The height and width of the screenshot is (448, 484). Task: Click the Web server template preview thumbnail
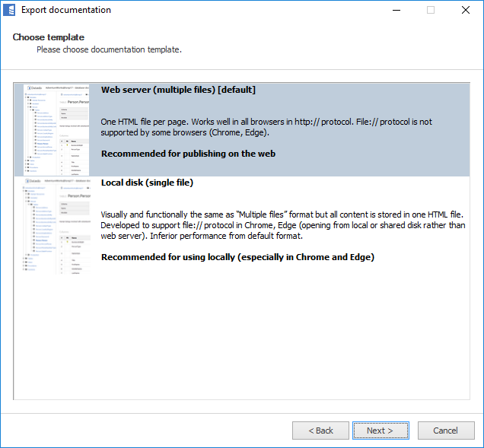56,129
